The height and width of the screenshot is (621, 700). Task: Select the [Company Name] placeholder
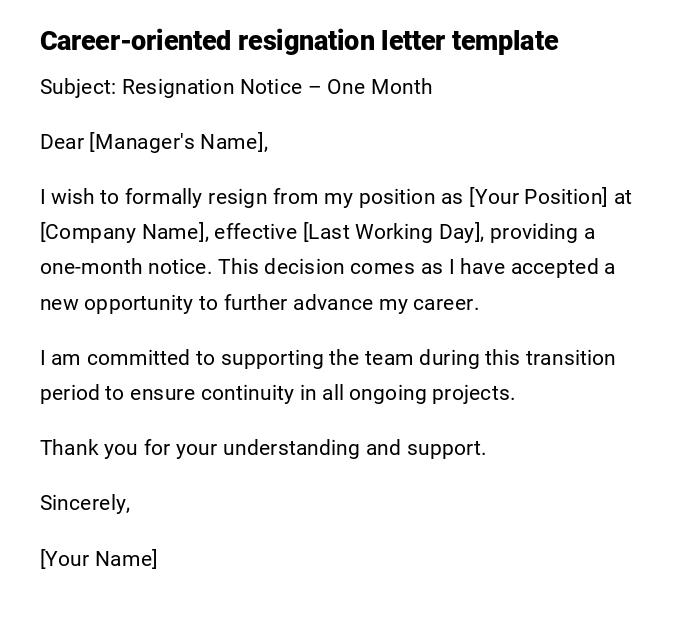pos(124,232)
